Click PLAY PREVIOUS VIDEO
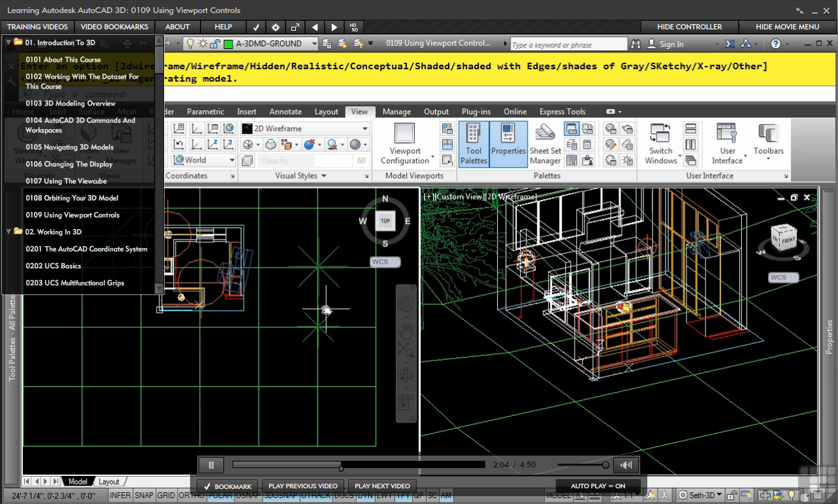Viewport: 838px width, 504px height. pyautogui.click(x=303, y=486)
